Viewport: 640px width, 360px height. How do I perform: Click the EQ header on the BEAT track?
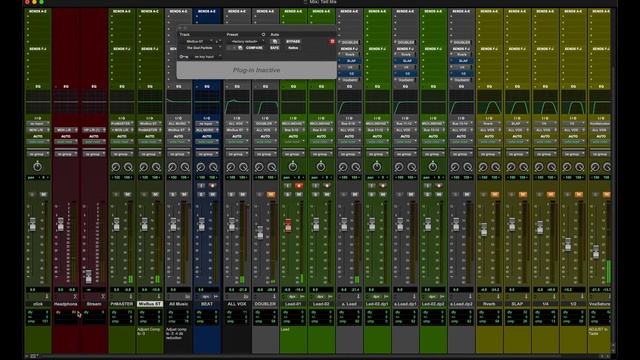[x=207, y=87]
